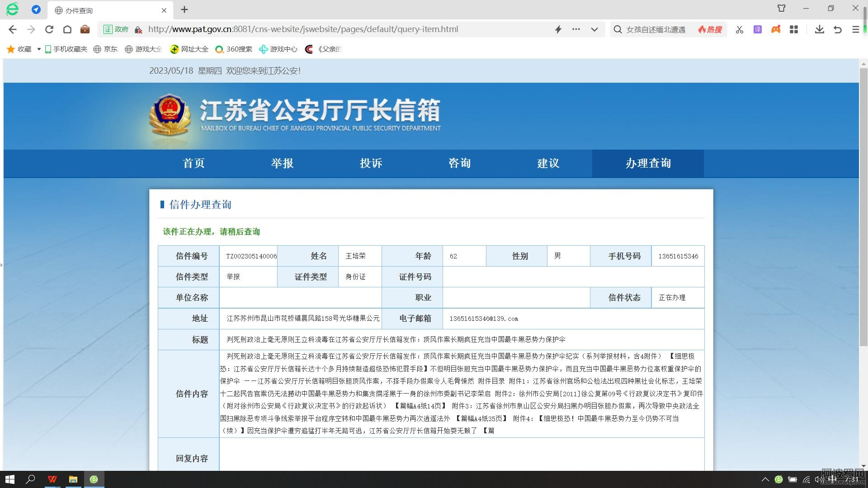
Task: Click the briefcase wallet icon in toolbar
Action: 85,29
